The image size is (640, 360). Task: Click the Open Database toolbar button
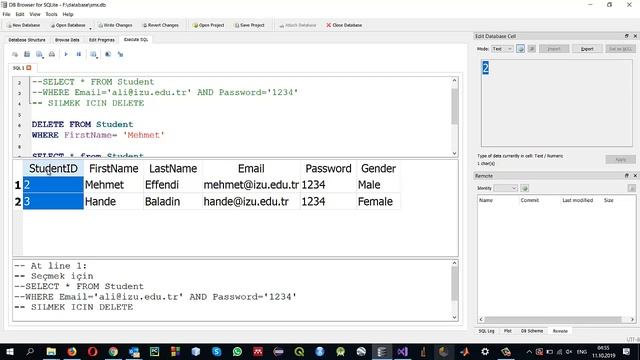pyautogui.click(x=68, y=25)
